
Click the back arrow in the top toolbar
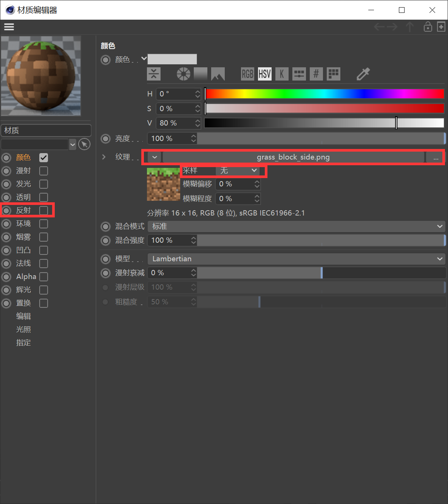tap(379, 27)
